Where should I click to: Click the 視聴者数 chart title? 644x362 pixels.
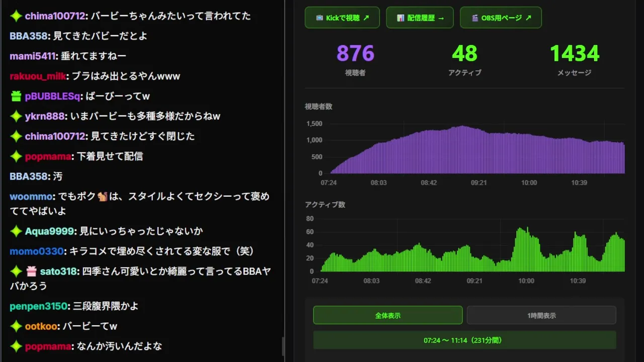click(x=318, y=107)
